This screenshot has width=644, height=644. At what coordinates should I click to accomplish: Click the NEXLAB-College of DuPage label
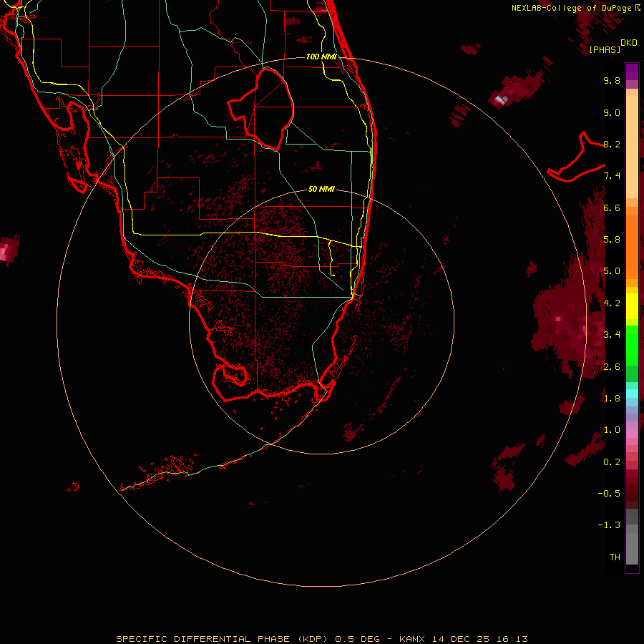[x=571, y=8]
